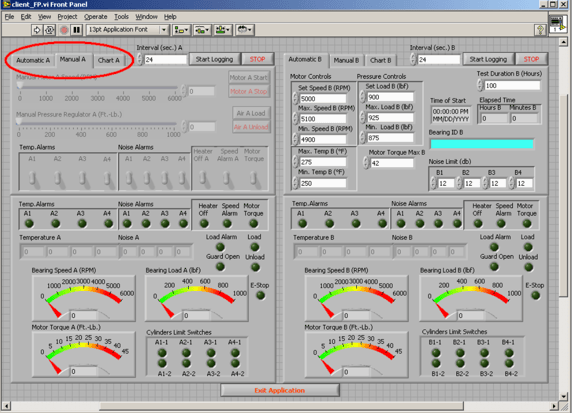573x413 pixels.
Task: Switch to the Chart A tab
Action: click(x=109, y=60)
